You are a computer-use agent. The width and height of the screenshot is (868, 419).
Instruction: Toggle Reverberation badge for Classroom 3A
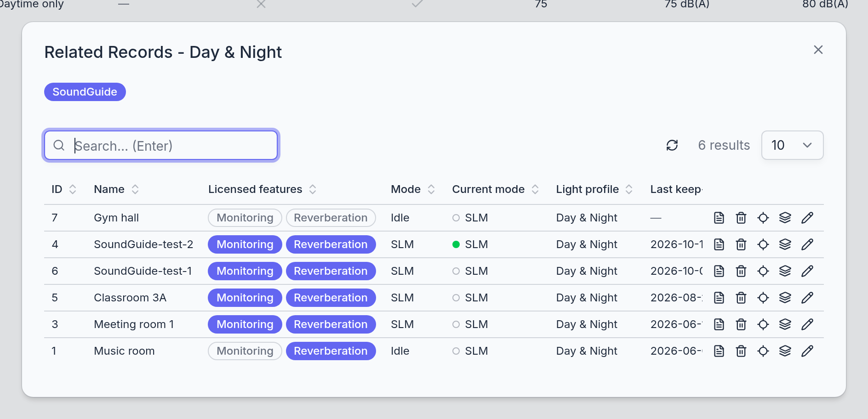pyautogui.click(x=331, y=298)
